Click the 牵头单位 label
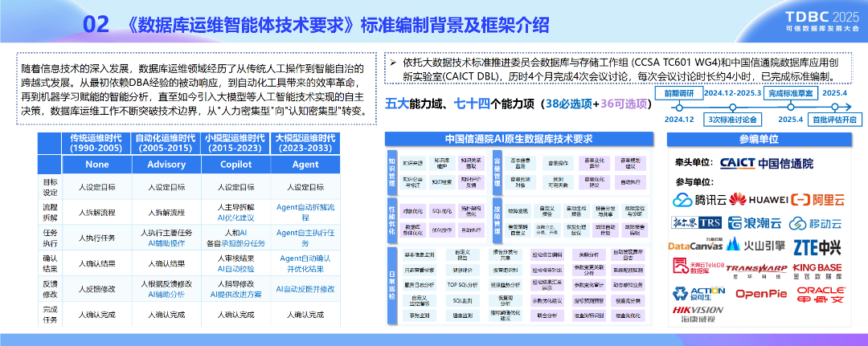This screenshot has height=346, width=868. click(x=694, y=163)
